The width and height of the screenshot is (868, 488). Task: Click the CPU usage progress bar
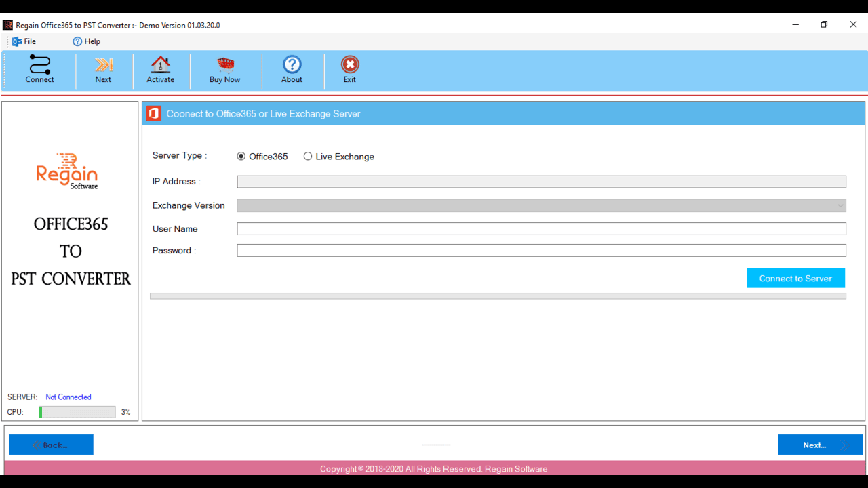(x=77, y=412)
